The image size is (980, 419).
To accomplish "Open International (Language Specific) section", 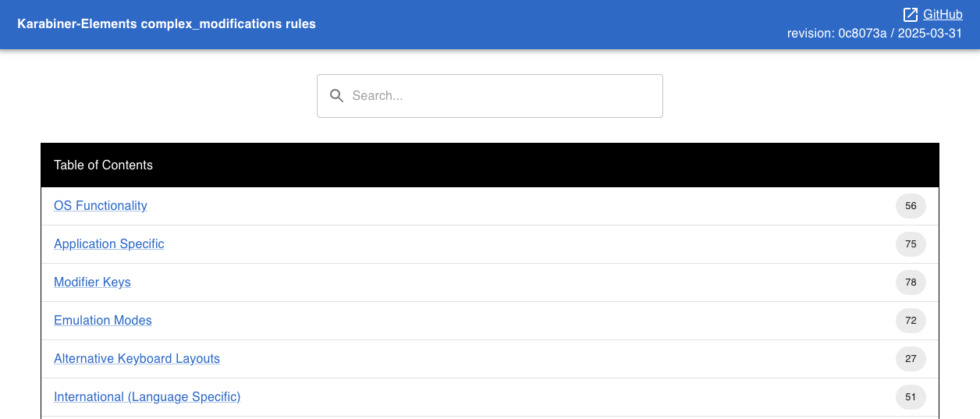I will click(x=147, y=397).
